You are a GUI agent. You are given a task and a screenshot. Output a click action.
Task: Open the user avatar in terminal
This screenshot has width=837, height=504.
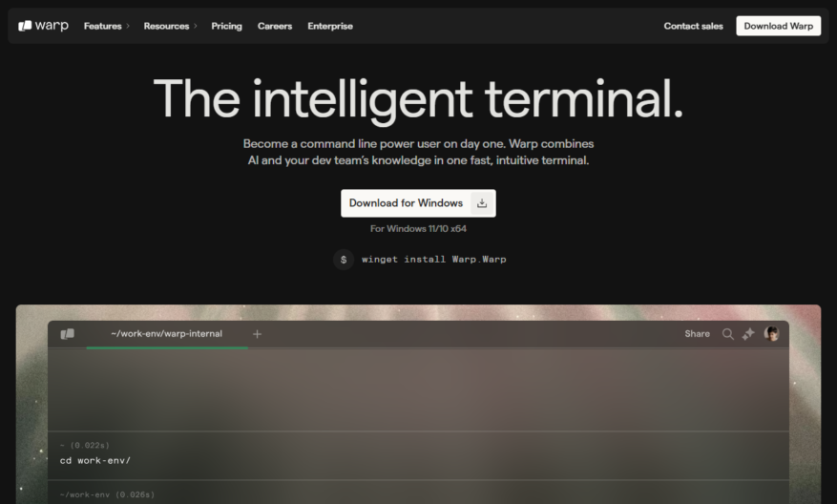(771, 334)
